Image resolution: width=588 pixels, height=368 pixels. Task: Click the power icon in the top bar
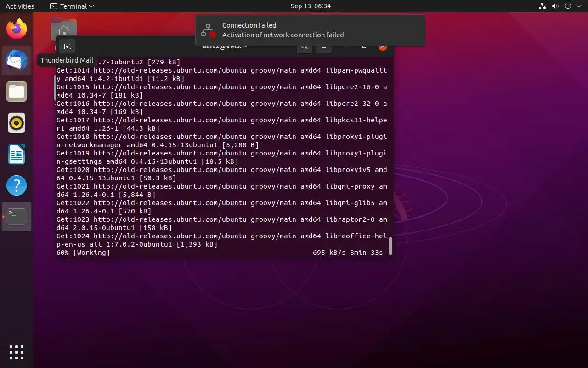click(568, 6)
